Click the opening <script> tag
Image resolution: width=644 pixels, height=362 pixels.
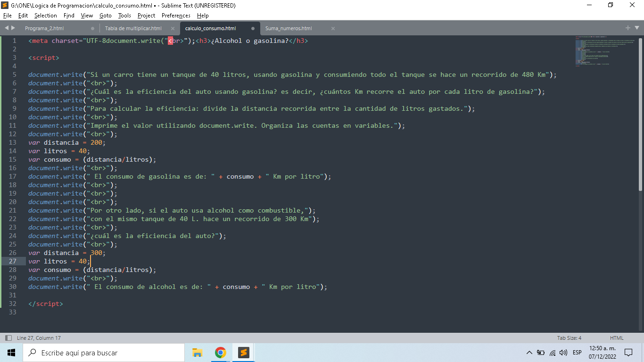coord(44,58)
